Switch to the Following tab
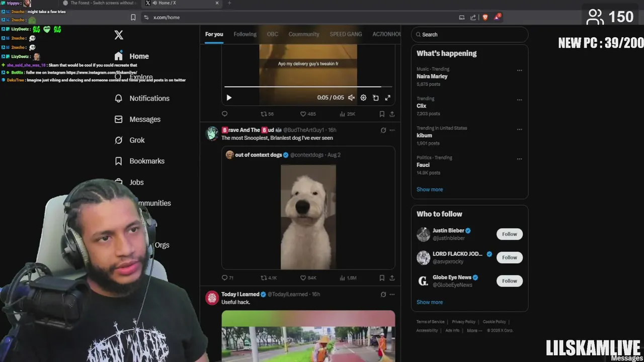 click(245, 34)
